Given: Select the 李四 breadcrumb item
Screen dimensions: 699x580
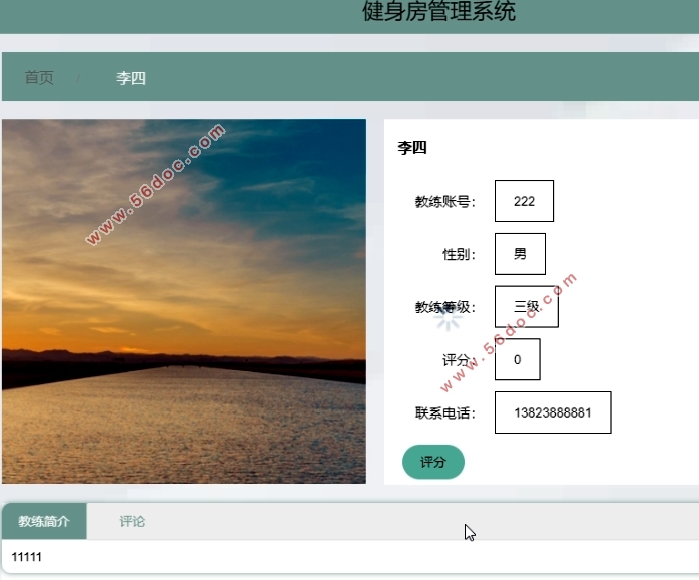Looking at the screenshot, I should click(x=131, y=78).
